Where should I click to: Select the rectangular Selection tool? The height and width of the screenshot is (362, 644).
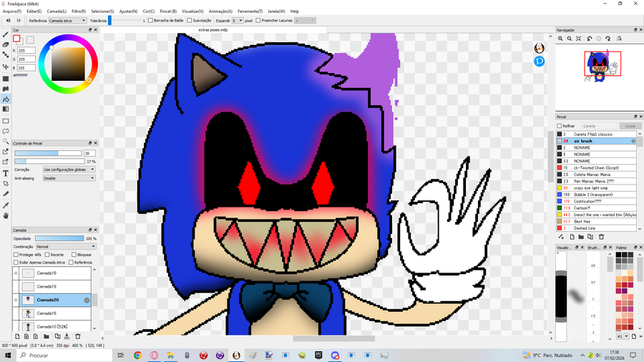[x=6, y=121]
